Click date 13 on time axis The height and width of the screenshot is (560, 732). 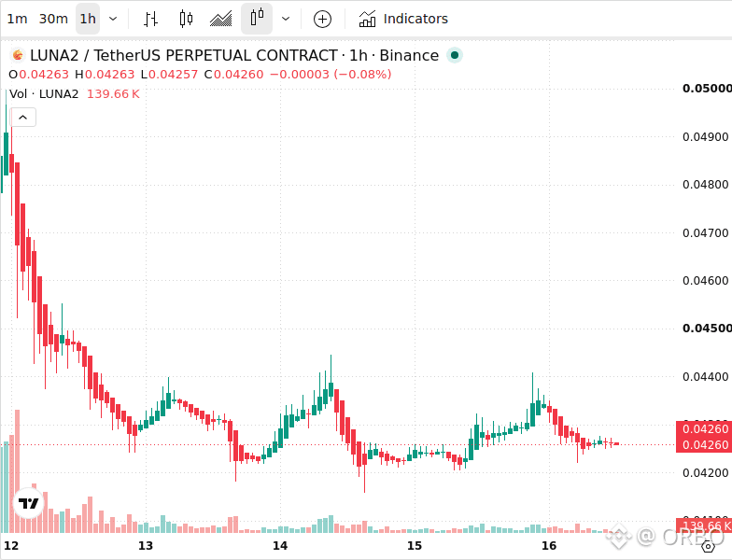(146, 545)
